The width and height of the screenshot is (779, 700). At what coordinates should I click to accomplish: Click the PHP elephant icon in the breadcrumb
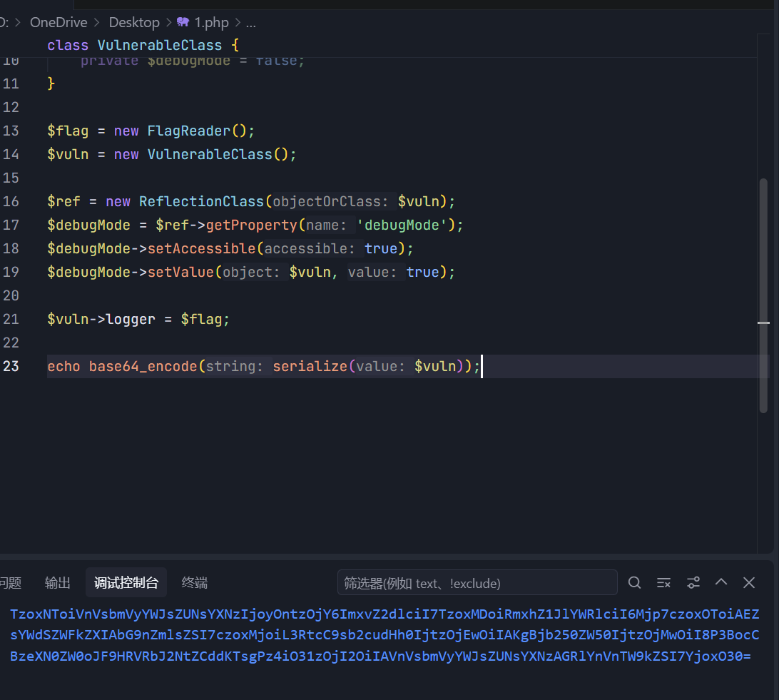tap(183, 22)
